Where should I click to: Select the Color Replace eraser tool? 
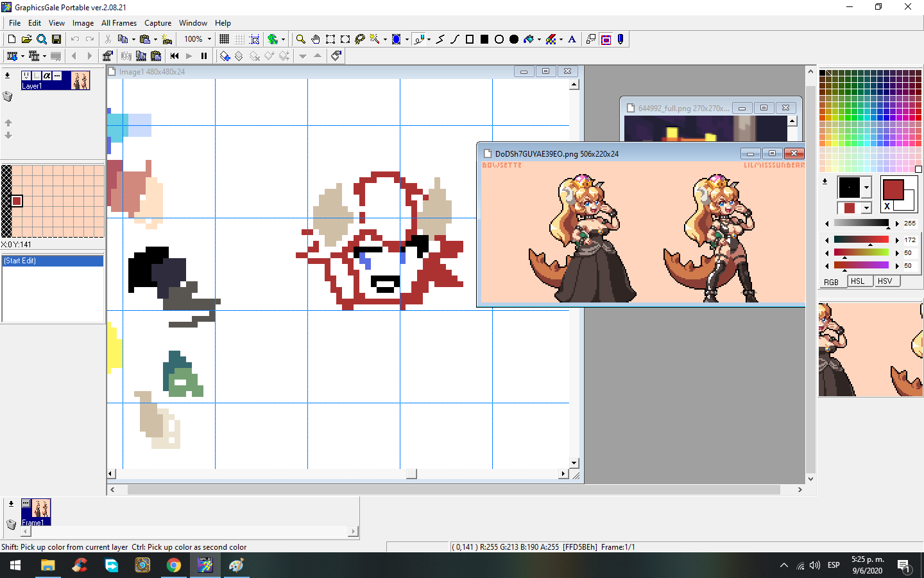[551, 39]
